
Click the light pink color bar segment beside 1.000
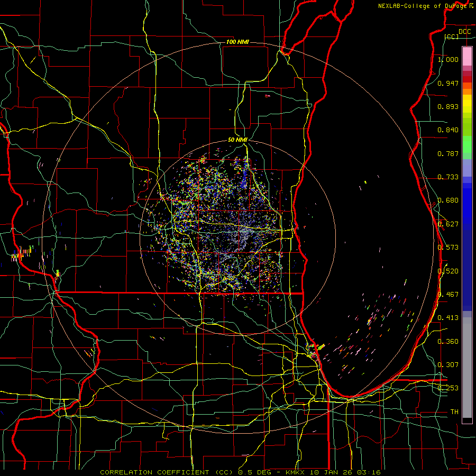pyautogui.click(x=467, y=56)
